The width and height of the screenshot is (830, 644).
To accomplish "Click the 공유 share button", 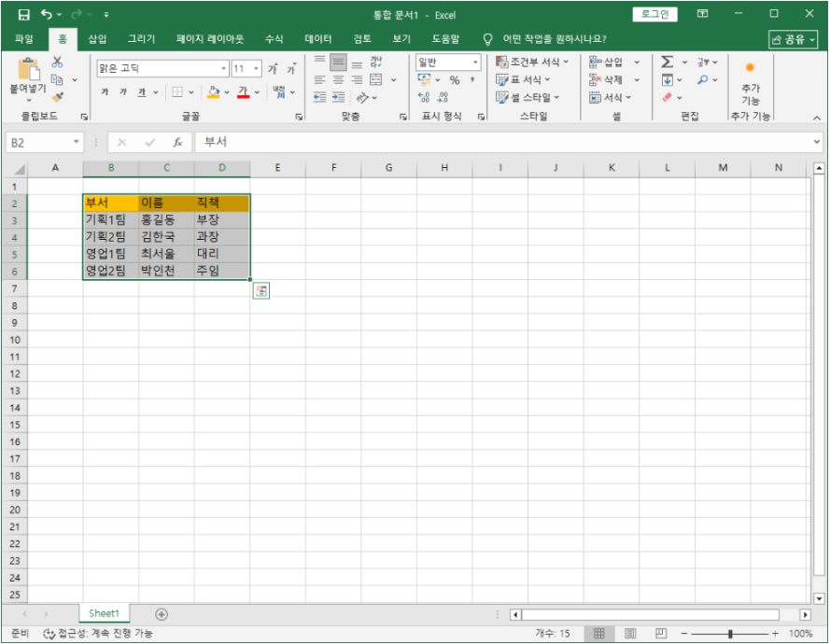I will tap(793, 39).
